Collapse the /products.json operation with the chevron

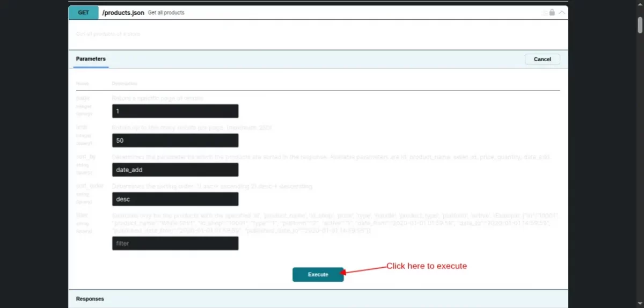click(562, 12)
